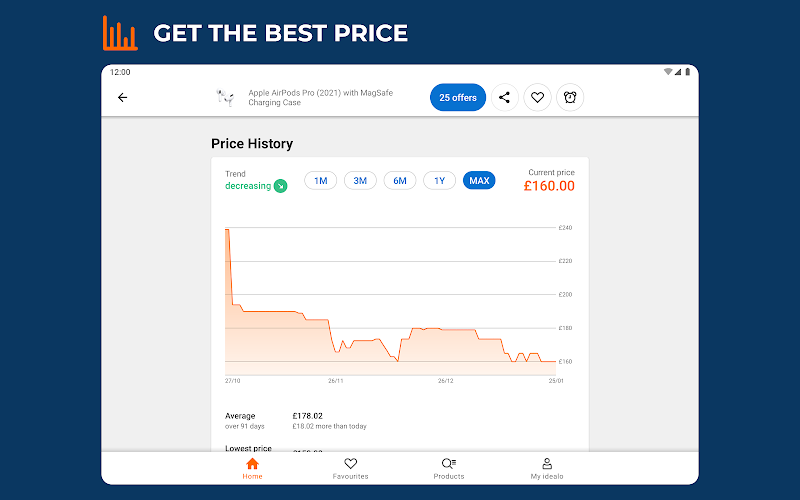The image size is (800, 500).
Task: Click the orange bar chart logo
Action: (120, 33)
